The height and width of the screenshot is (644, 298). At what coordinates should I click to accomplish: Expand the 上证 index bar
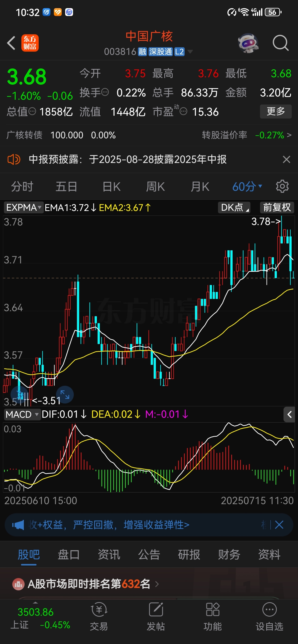coord(35,603)
